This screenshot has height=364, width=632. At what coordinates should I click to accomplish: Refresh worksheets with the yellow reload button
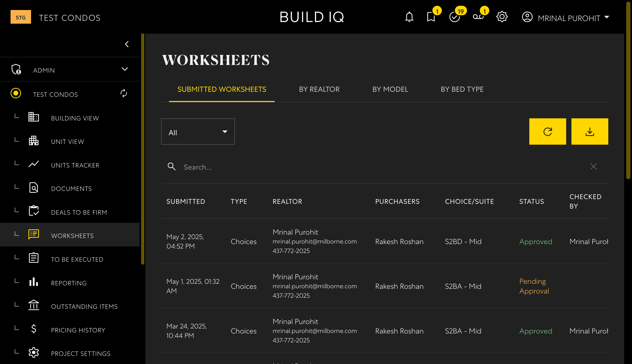tap(548, 132)
